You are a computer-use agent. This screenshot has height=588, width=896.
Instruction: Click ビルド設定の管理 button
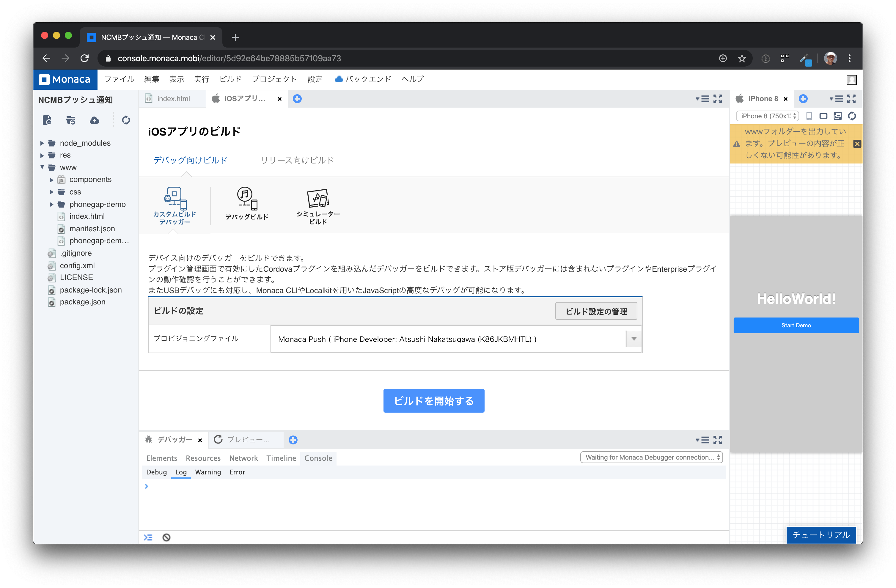point(596,311)
